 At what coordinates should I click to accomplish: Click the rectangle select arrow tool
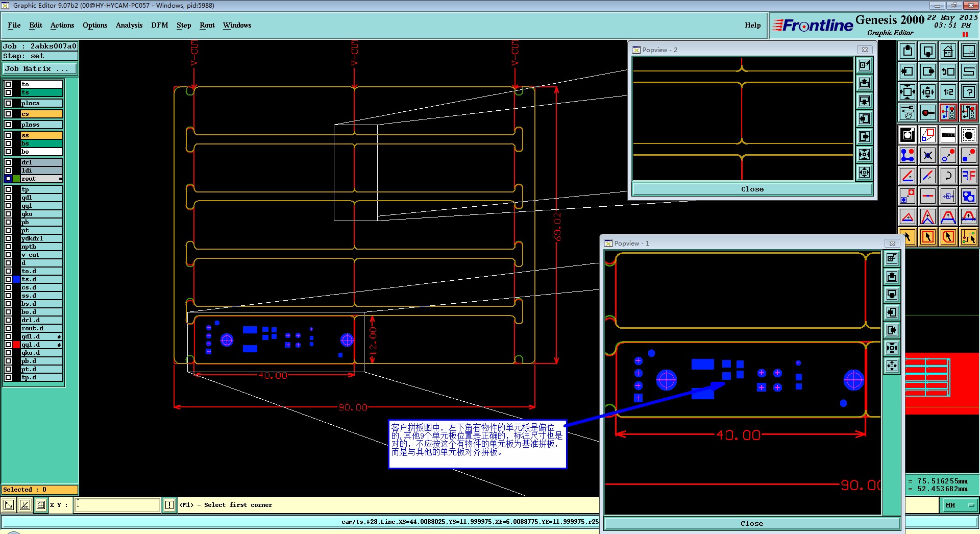pyautogui.click(x=928, y=237)
